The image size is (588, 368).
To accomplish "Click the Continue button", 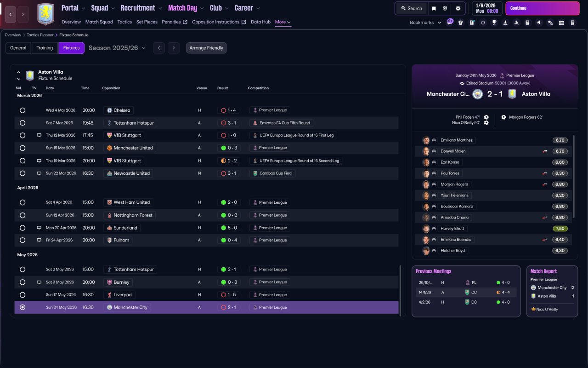I will click(x=543, y=8).
